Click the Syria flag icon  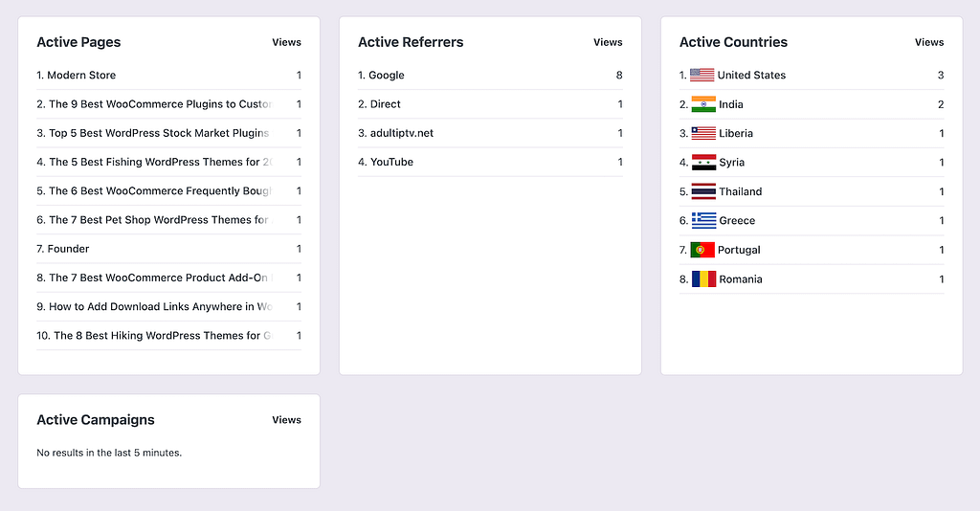(x=703, y=163)
